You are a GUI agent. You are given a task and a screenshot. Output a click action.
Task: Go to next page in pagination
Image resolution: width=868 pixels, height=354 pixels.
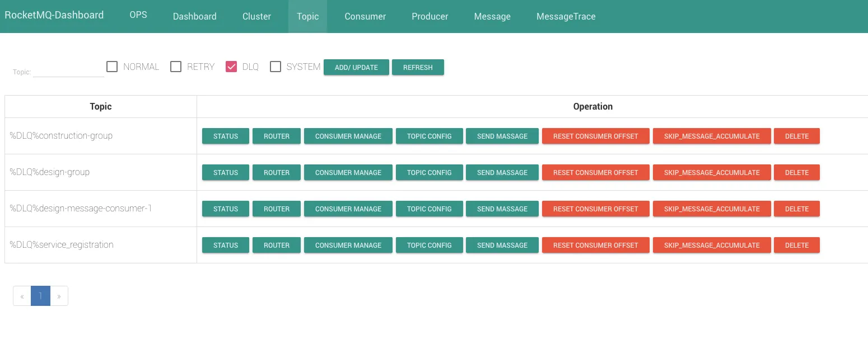coord(59,296)
